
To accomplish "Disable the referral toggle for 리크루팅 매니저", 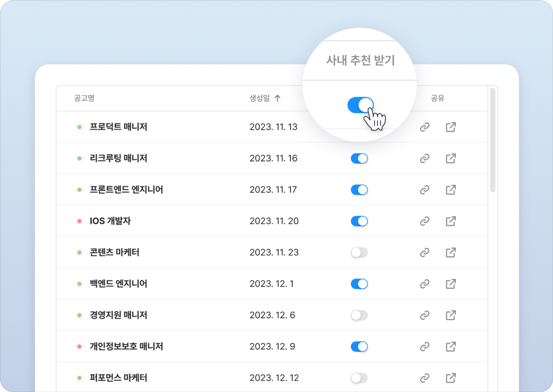I will (359, 158).
